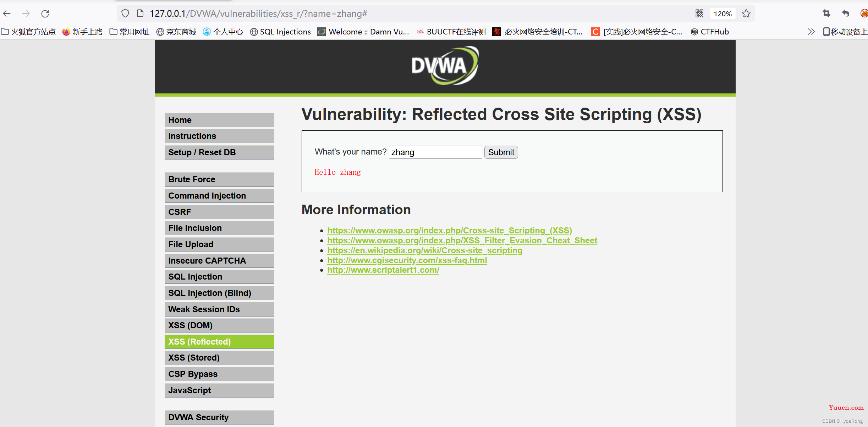Select Command Injection in the sidebar
Viewport: 868px width, 427px height.
pos(219,196)
